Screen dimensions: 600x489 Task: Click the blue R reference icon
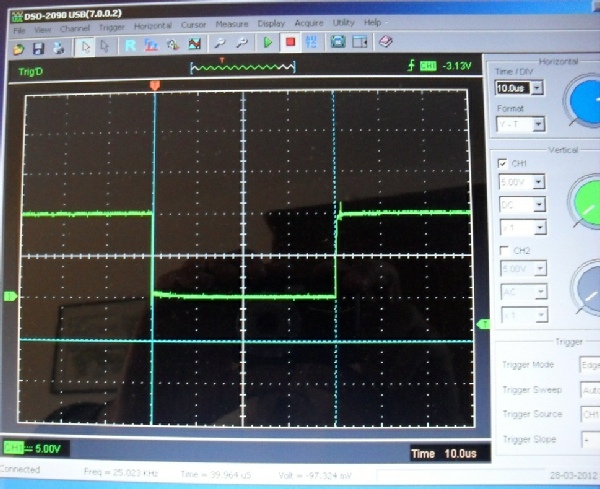click(x=130, y=46)
